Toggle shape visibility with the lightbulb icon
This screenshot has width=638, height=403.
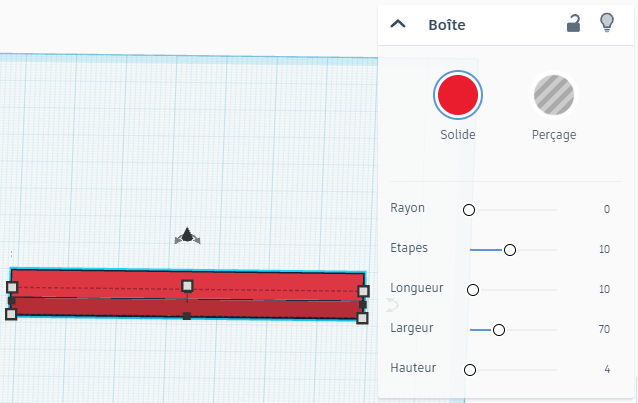point(606,24)
